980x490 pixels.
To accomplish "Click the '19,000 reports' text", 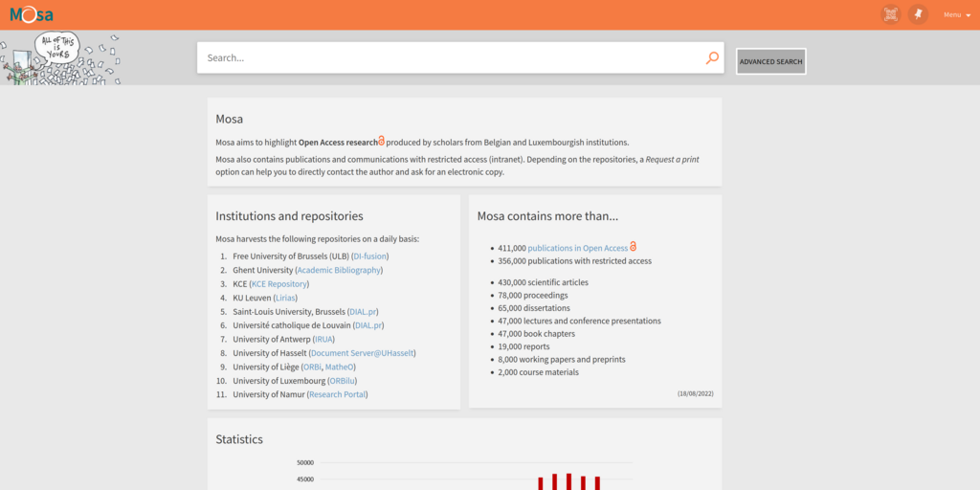I will point(523,346).
